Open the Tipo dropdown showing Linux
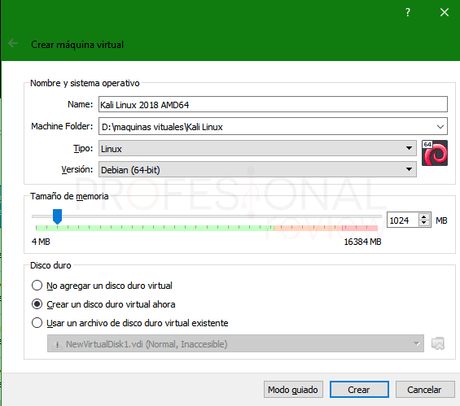The image size is (460, 406). tap(257, 148)
